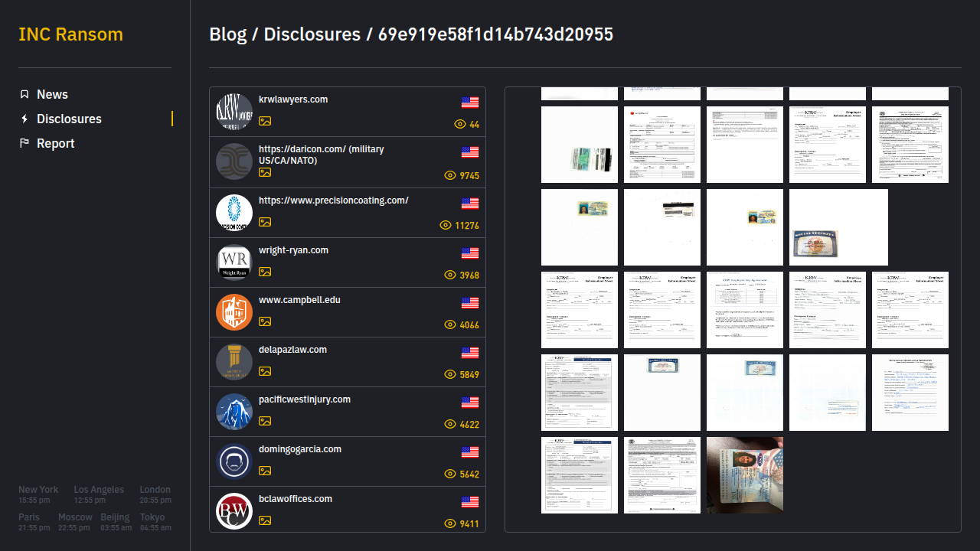This screenshot has width=980, height=551.
Task: Click the INC Ransom title logo
Action: point(70,34)
